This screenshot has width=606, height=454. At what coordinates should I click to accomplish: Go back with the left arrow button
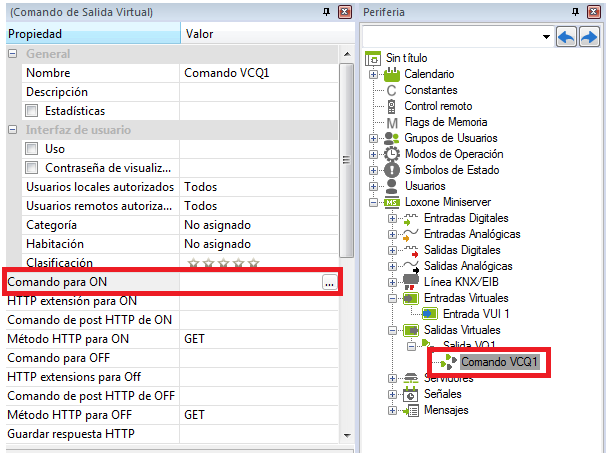pyautogui.click(x=567, y=37)
